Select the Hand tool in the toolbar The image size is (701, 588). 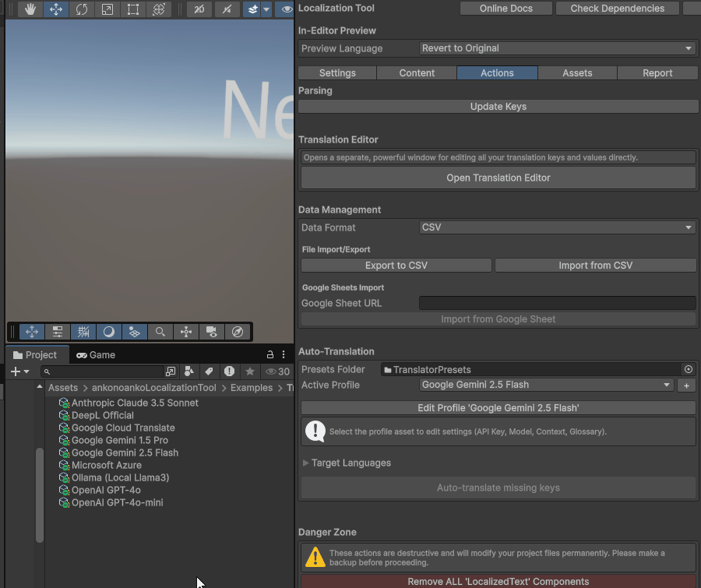click(x=30, y=9)
